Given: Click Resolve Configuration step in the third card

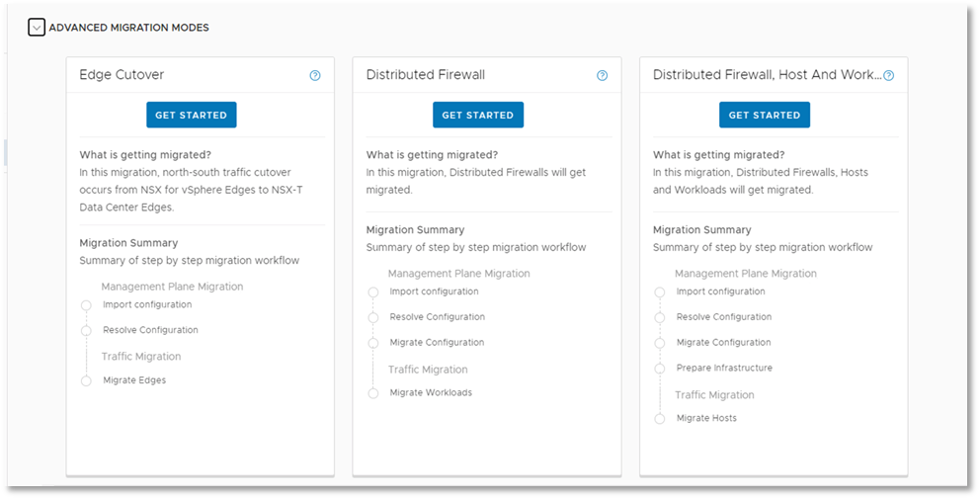Looking at the screenshot, I should point(724,317).
